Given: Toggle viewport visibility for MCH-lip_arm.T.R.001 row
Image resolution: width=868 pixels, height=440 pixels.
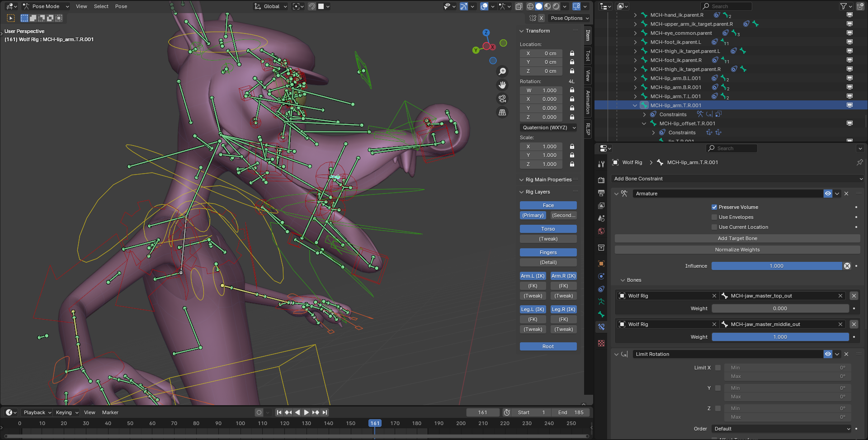Looking at the screenshot, I should point(849,105).
